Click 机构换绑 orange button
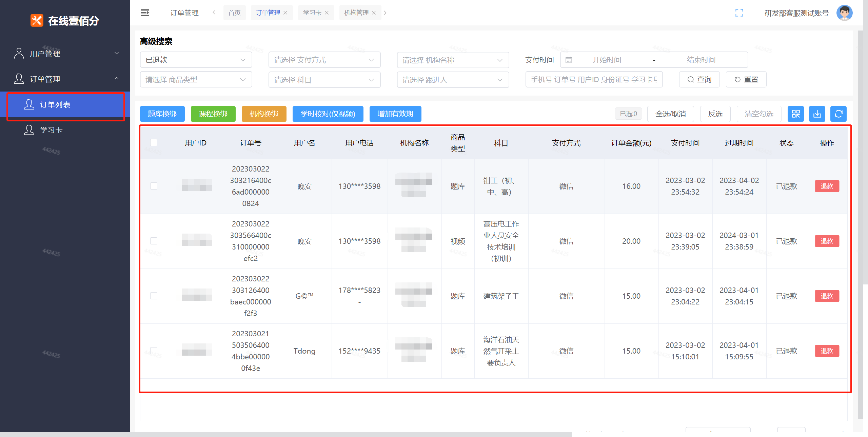 264,114
